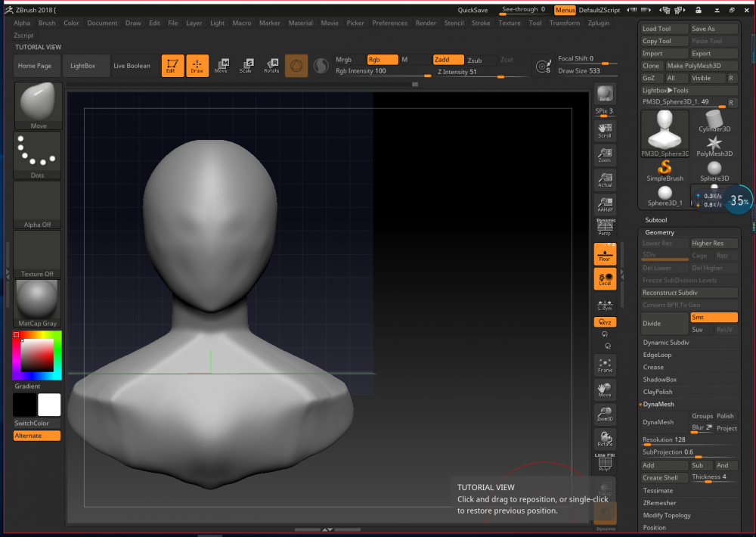
Task: Toggle PolyF line fill display
Action: (x=605, y=463)
